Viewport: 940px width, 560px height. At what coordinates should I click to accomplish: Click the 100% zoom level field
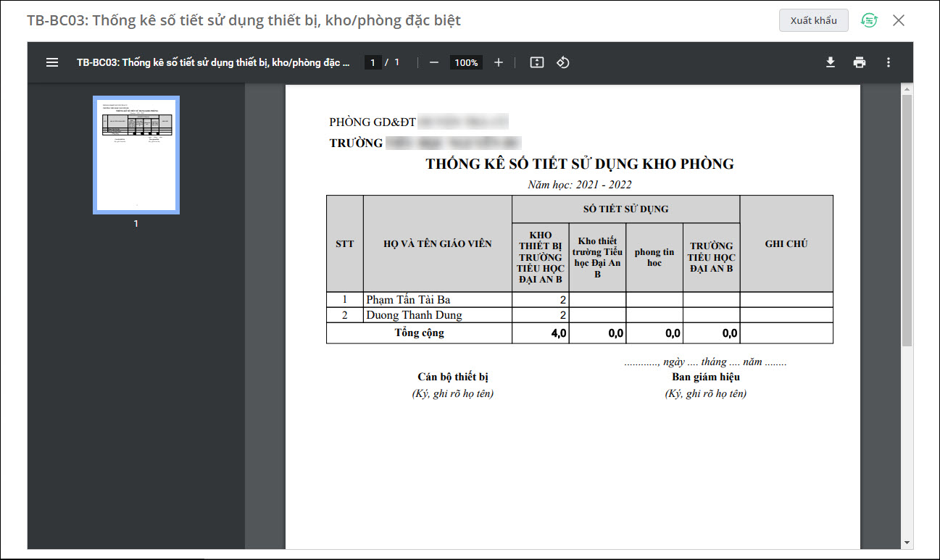pos(466,62)
